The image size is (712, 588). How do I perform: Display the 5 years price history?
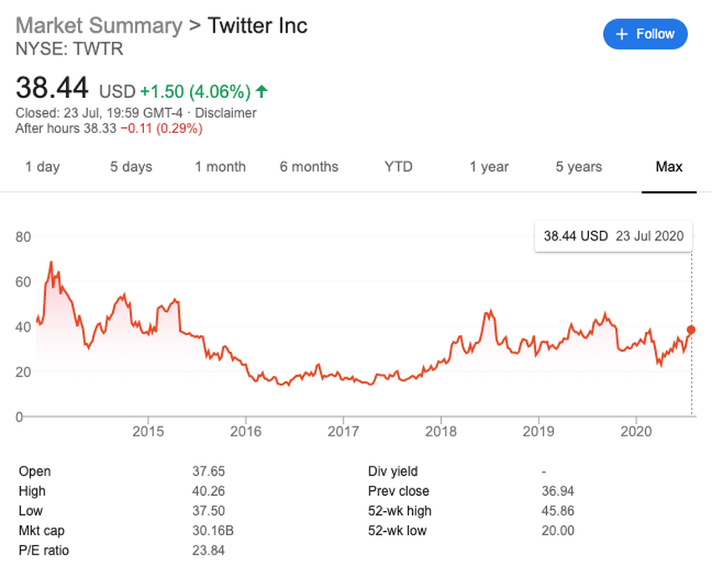(578, 167)
